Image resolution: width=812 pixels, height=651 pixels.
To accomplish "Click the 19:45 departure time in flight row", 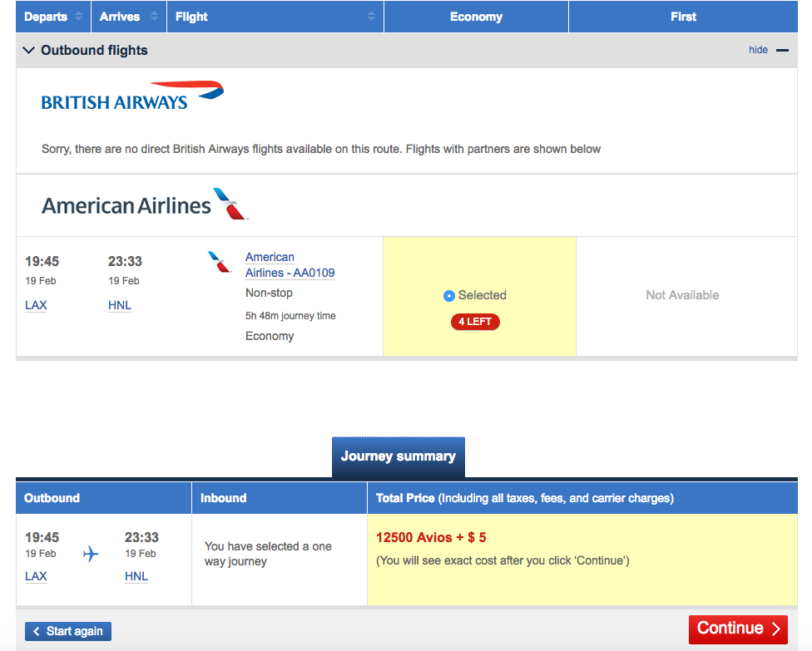I will click(42, 261).
